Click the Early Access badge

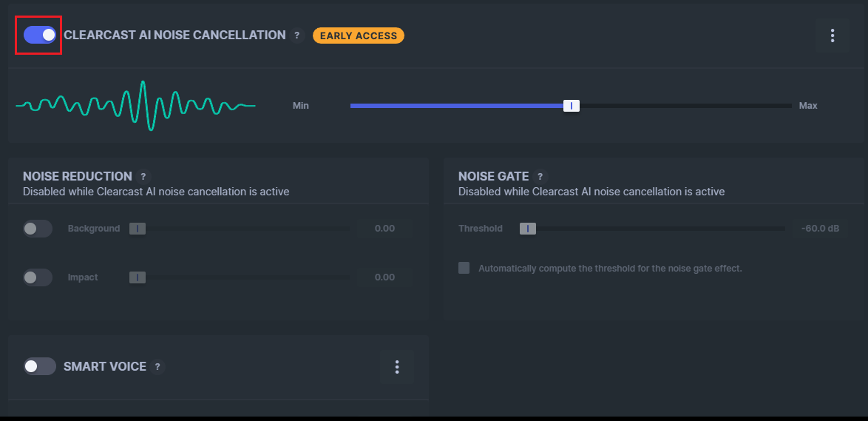[x=359, y=36]
